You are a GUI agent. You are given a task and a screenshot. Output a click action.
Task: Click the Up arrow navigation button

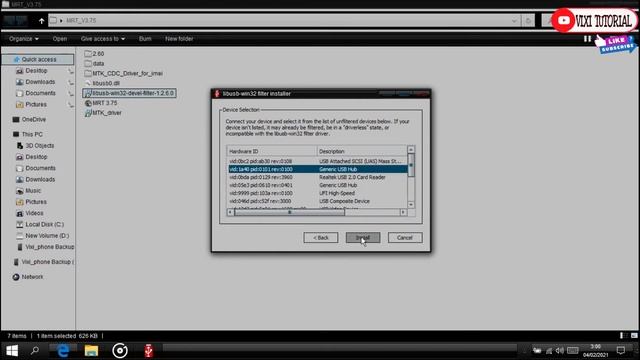(x=41, y=20)
